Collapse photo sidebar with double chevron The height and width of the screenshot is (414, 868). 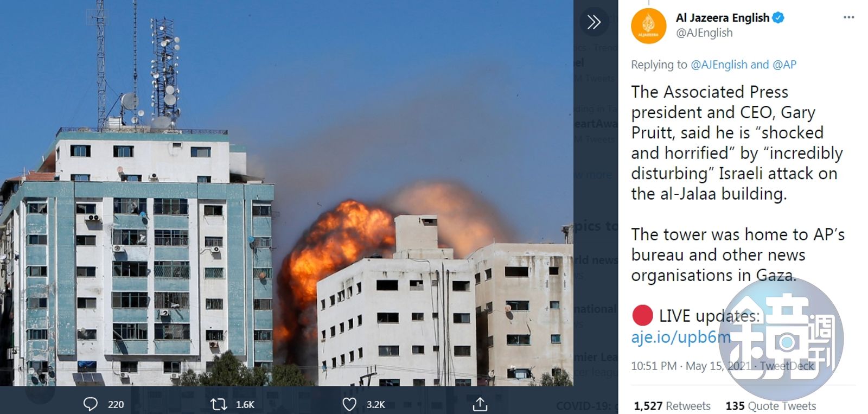click(x=594, y=22)
